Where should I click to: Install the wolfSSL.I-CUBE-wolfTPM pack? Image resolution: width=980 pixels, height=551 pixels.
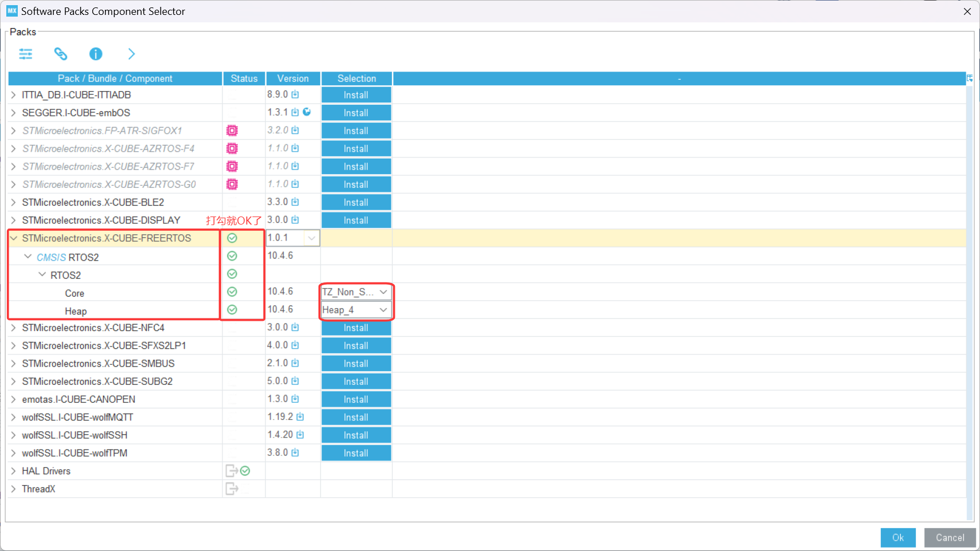click(x=356, y=453)
